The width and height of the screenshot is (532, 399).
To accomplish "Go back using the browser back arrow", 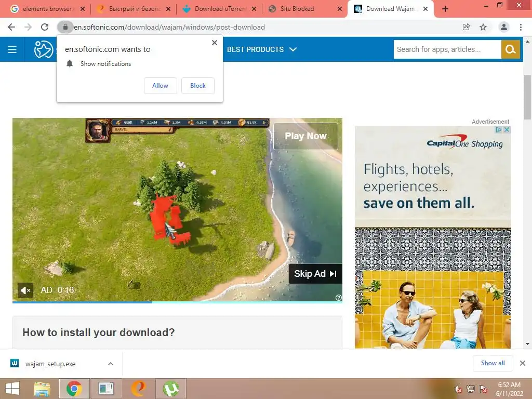I will pos(11,27).
